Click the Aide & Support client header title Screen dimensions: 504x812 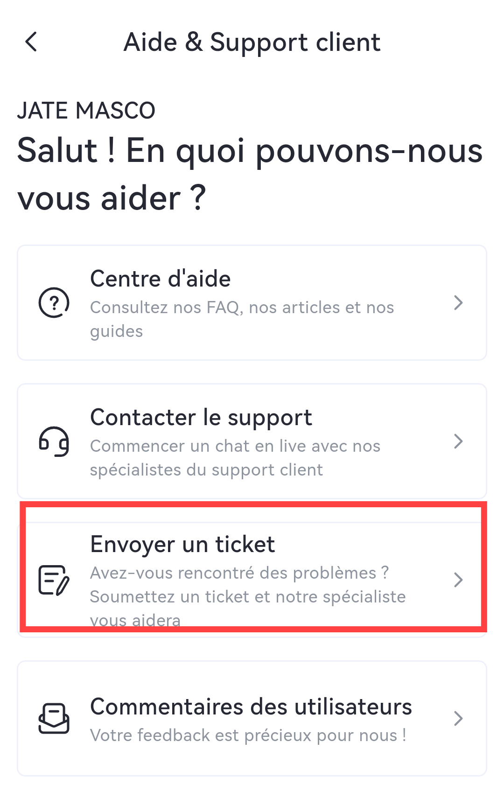click(252, 42)
